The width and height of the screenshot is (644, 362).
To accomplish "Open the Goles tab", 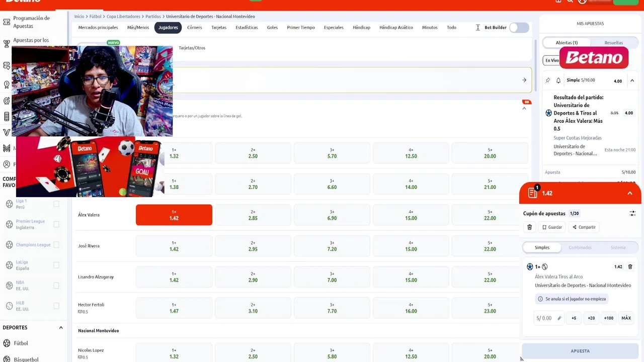I will pyautogui.click(x=272, y=28).
